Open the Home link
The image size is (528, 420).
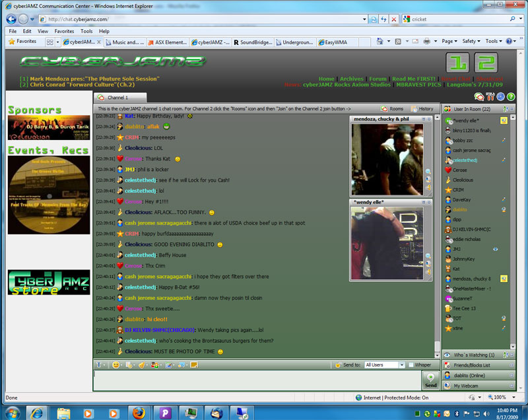(x=326, y=79)
